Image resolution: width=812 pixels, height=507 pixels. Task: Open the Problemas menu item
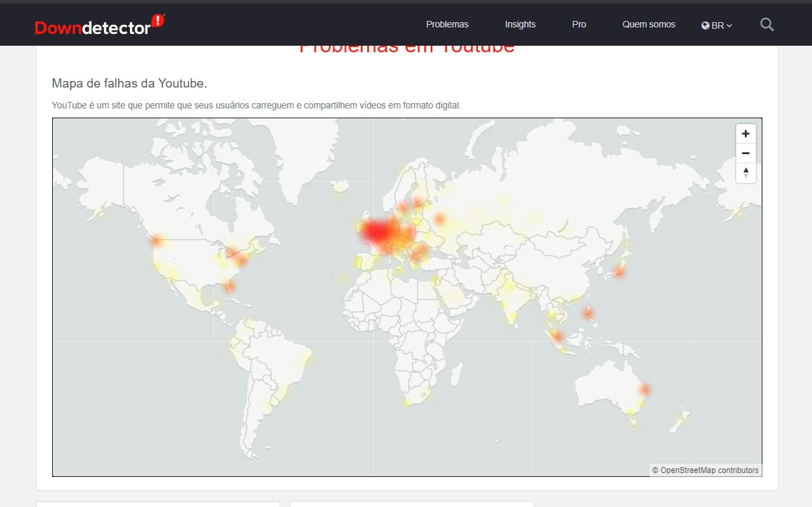(447, 24)
